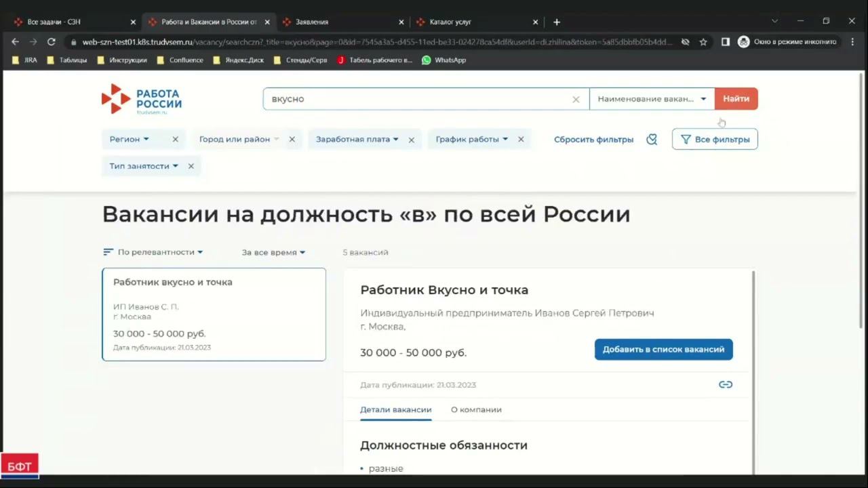Remove the Тип занятости filter
This screenshot has width=868, height=488.
pos(191,166)
